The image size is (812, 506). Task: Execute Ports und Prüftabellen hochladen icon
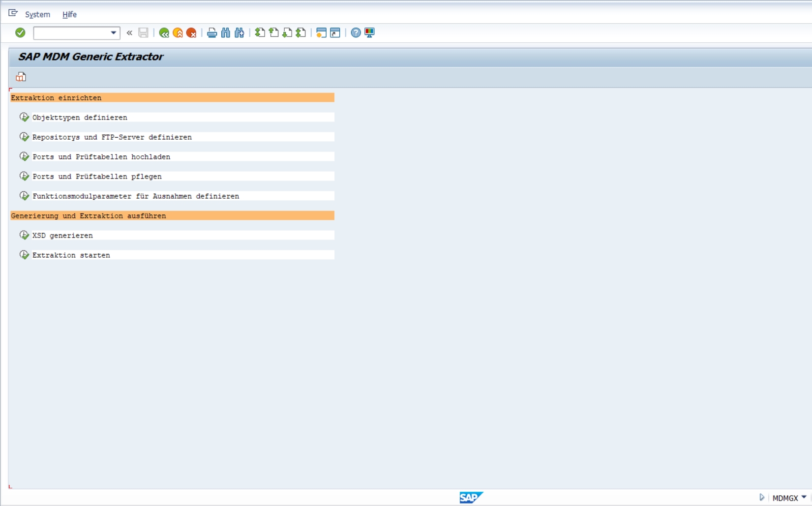click(24, 156)
